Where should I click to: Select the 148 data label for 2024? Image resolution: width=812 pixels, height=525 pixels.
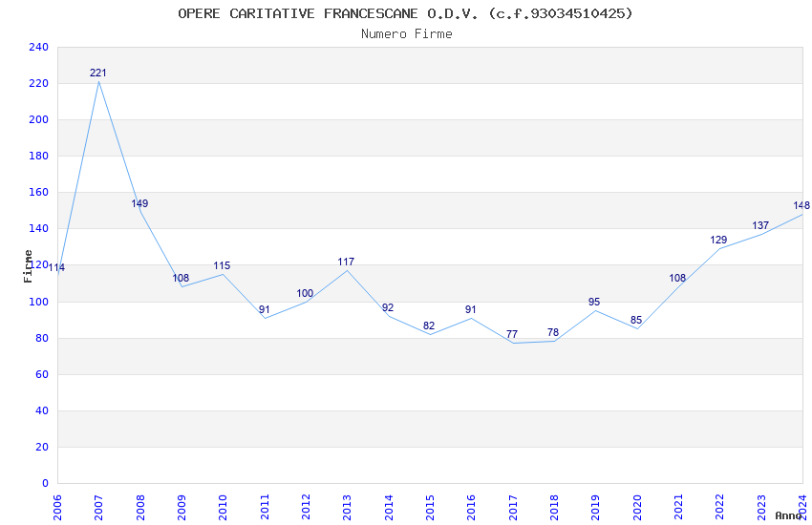point(801,206)
